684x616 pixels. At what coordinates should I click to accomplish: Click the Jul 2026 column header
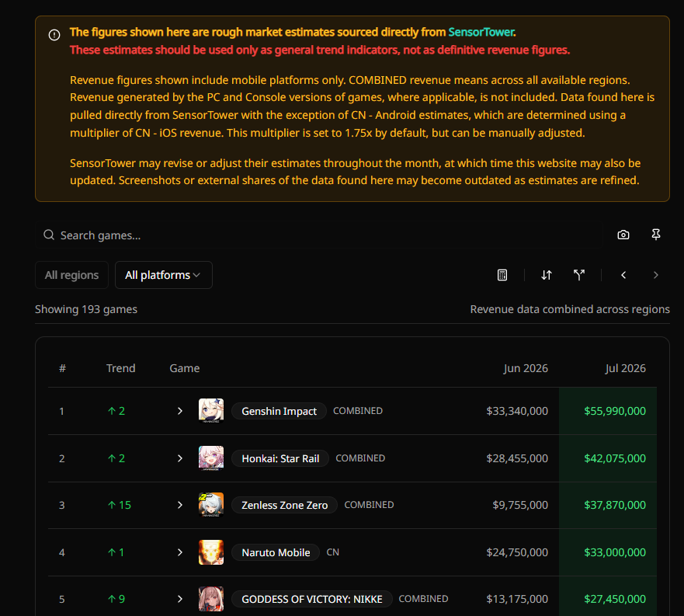point(625,368)
